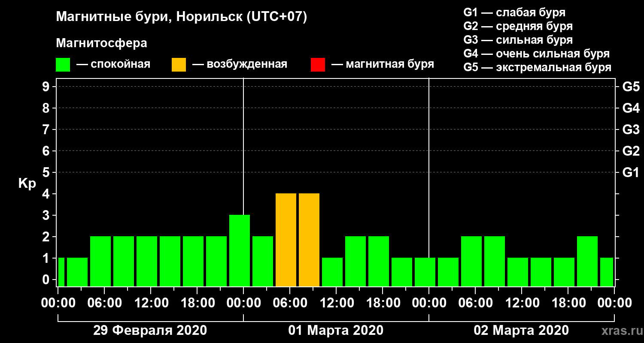
Task: Click the later orange Kp 4 bar
Action: [309, 240]
